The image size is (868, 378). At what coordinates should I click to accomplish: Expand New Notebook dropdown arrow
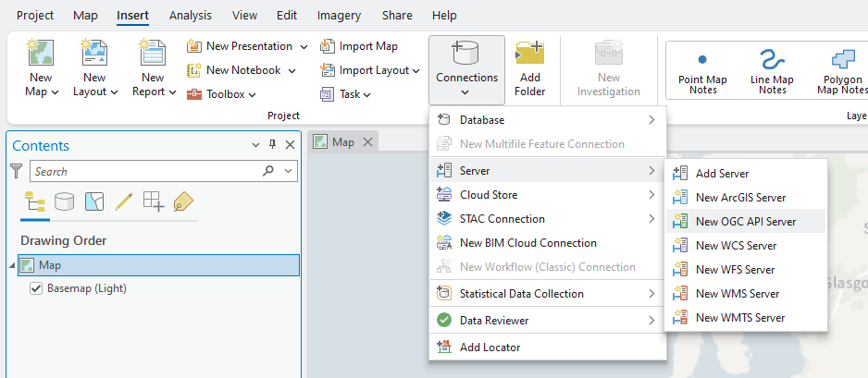pos(291,71)
